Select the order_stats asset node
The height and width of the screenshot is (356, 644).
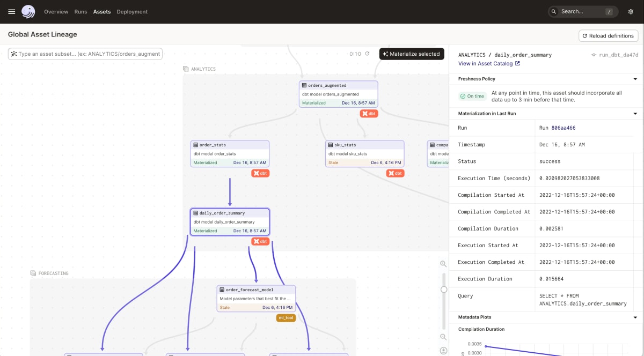(230, 153)
